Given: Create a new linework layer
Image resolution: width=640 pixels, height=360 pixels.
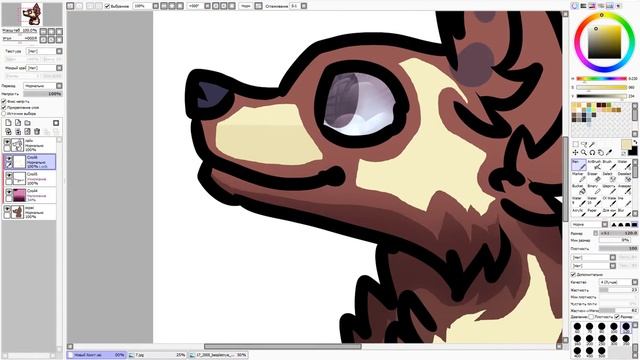Looking at the screenshot, I should (18, 123).
